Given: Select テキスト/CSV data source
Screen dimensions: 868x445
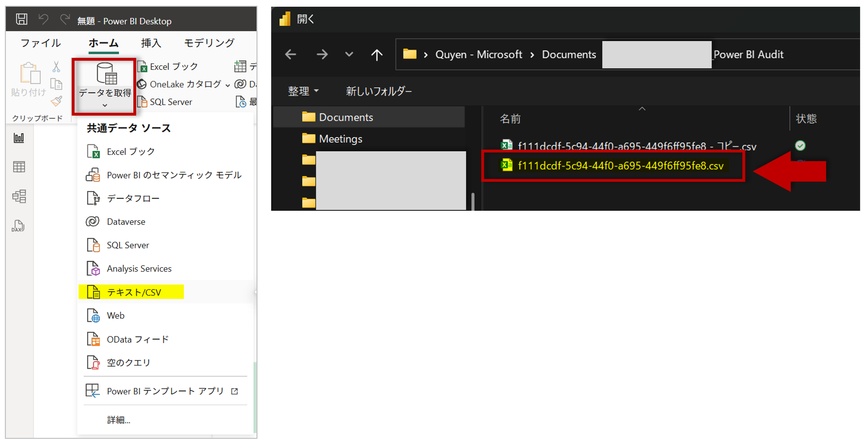Looking at the screenshot, I should (166, 292).
